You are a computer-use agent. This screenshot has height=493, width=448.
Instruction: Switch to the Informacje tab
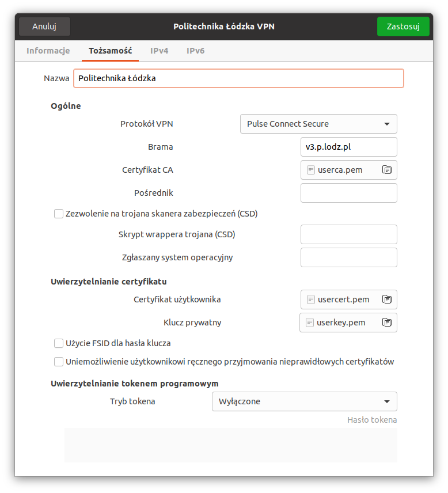point(48,51)
